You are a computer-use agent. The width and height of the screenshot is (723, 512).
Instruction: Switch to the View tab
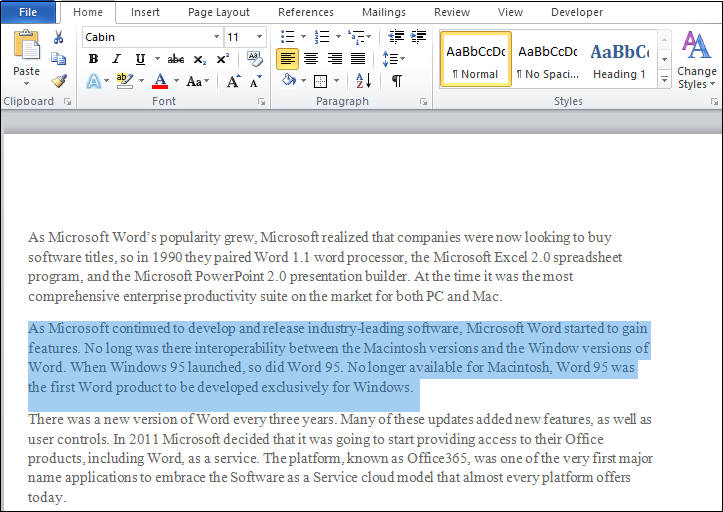pyautogui.click(x=510, y=12)
